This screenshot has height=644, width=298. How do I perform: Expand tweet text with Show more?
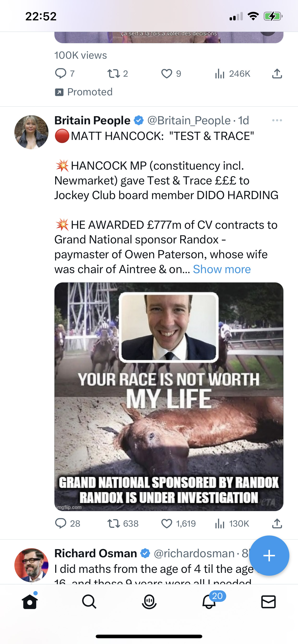pos(222,269)
